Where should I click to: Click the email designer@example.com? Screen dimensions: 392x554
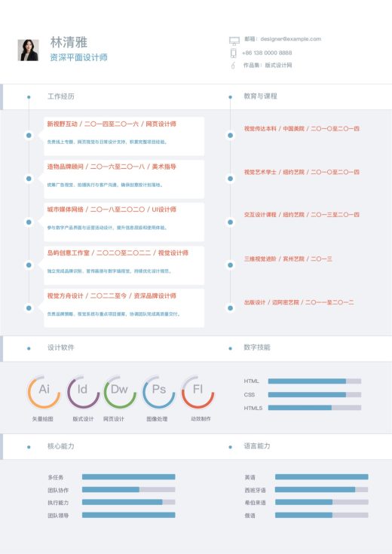[290, 39]
